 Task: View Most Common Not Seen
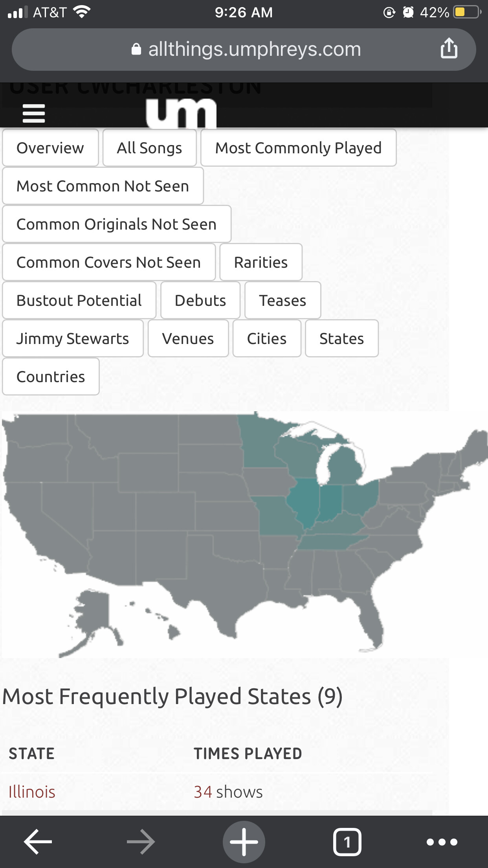[x=103, y=186]
